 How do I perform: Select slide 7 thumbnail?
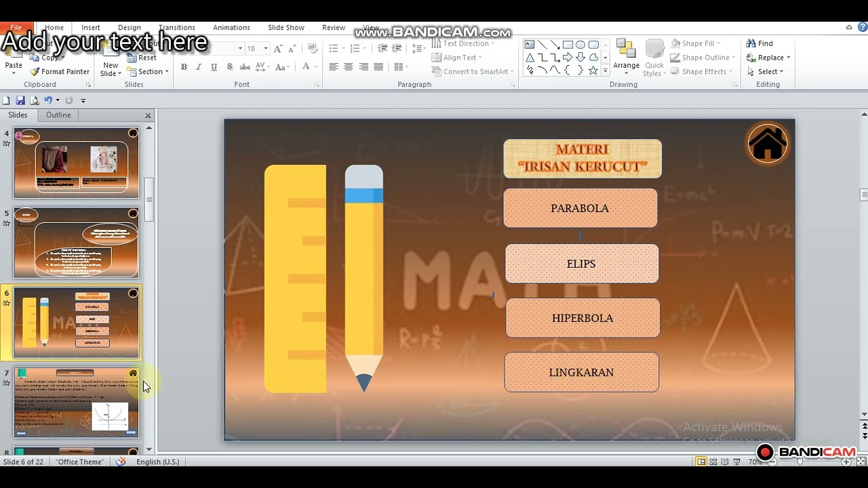click(76, 403)
